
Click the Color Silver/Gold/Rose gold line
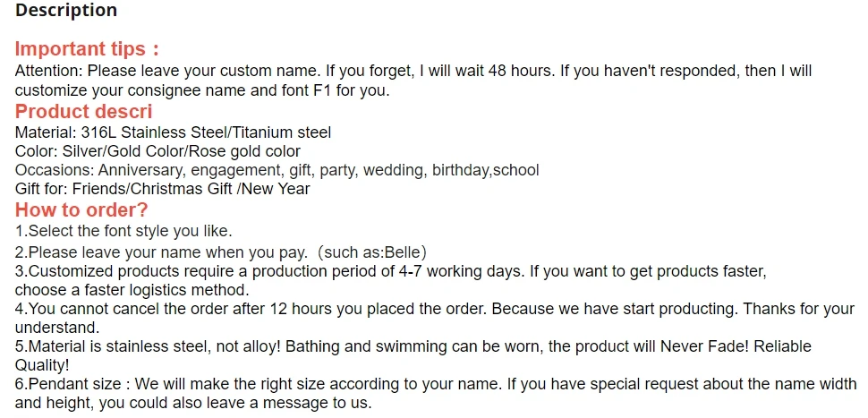tap(157, 151)
